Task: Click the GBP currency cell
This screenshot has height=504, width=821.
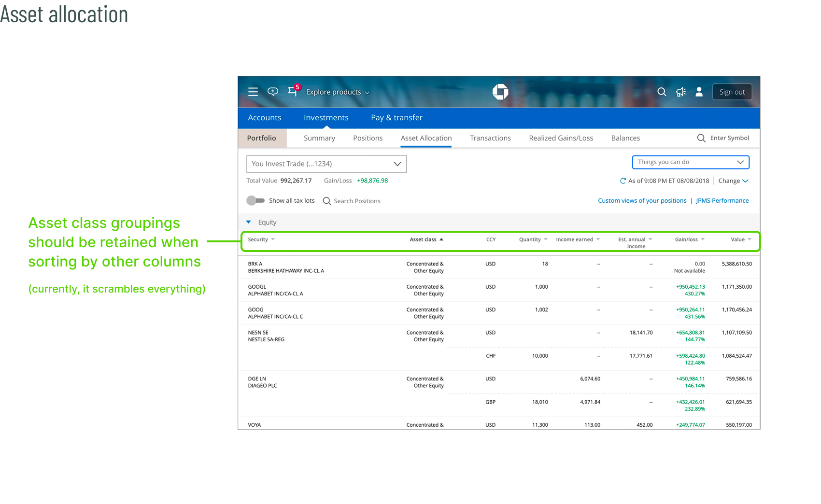Action: coord(491,402)
